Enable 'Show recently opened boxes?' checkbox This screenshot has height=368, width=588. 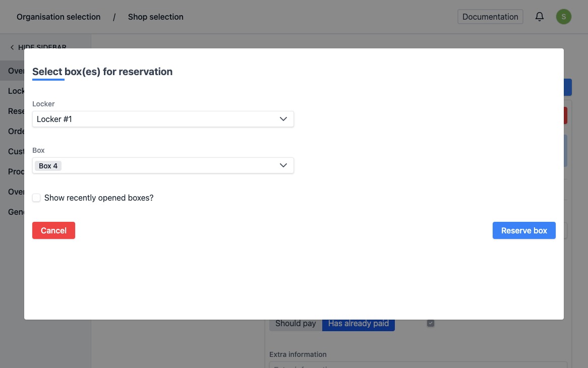tap(36, 198)
